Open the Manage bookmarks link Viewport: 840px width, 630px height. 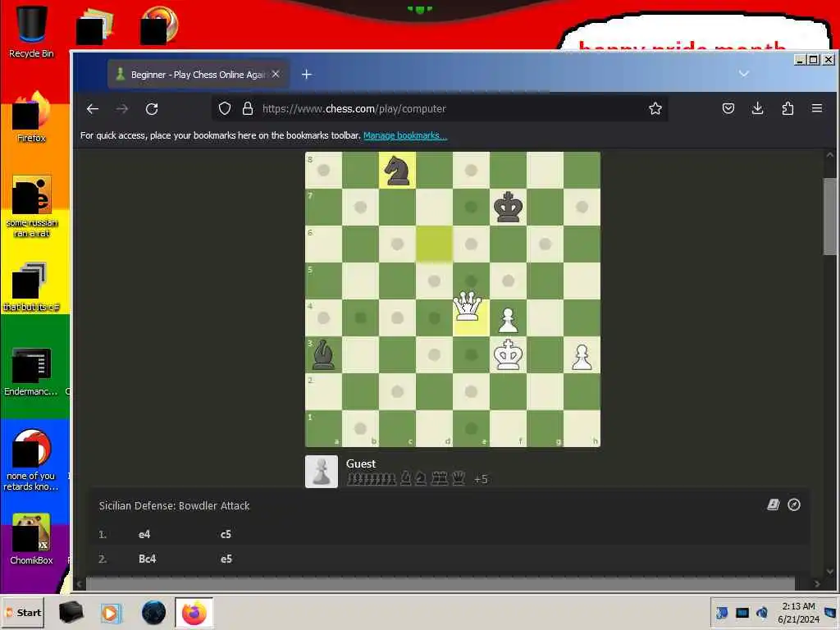tap(405, 135)
